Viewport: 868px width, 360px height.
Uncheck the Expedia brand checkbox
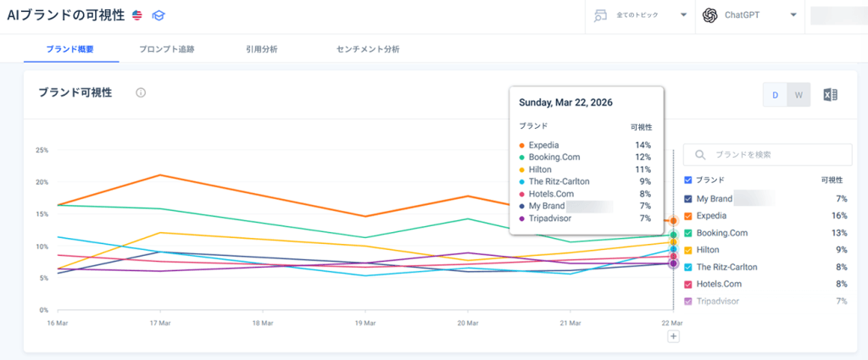click(688, 216)
